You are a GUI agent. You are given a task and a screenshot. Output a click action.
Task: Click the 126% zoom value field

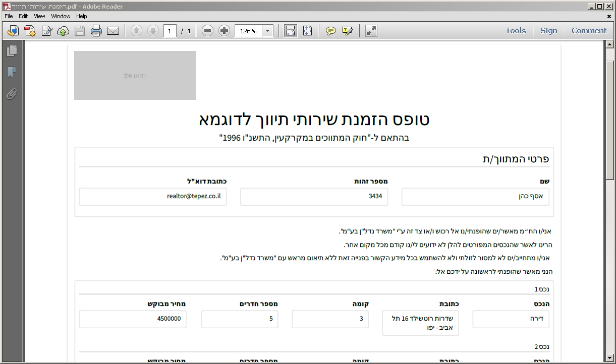[248, 31]
